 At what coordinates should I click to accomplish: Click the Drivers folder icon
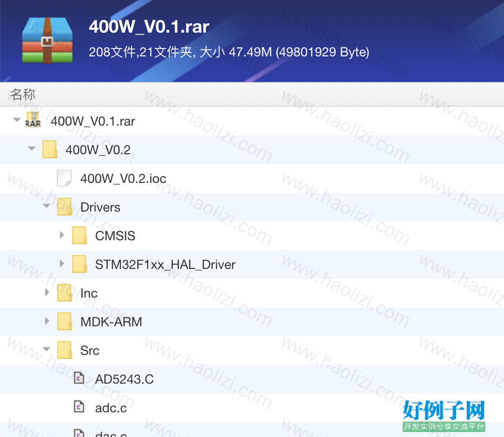pos(65,207)
